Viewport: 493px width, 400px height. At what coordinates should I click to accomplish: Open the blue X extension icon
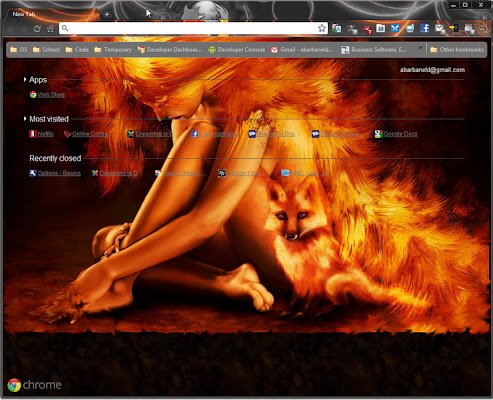tap(395, 28)
